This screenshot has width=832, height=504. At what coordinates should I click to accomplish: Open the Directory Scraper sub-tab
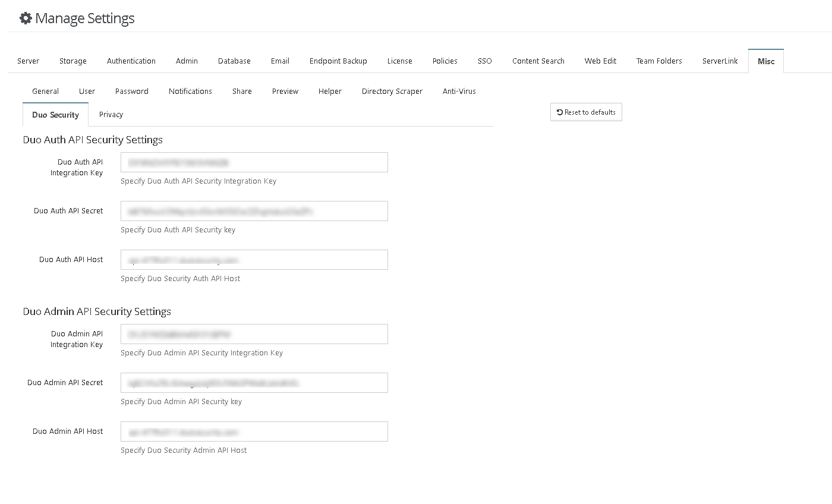pyautogui.click(x=392, y=92)
